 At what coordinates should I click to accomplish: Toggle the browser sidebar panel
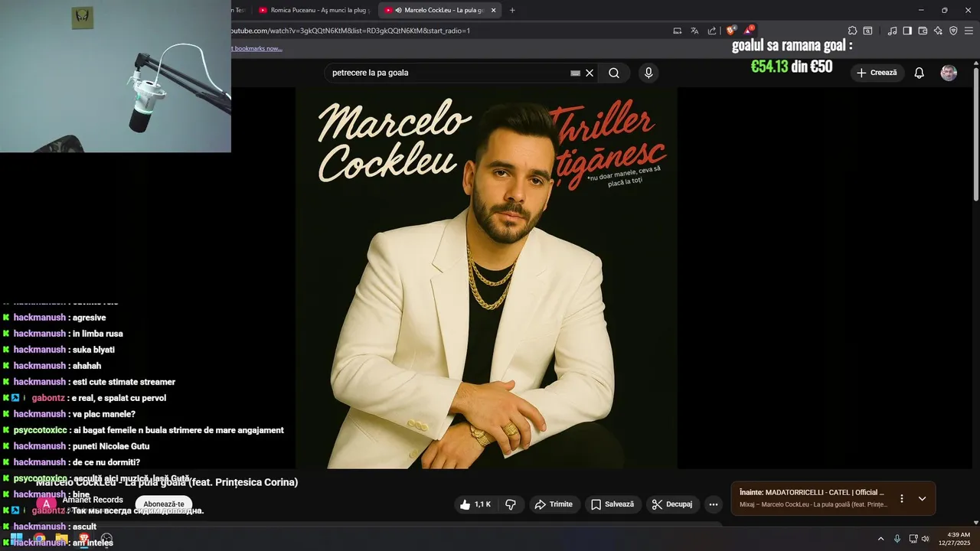(907, 31)
